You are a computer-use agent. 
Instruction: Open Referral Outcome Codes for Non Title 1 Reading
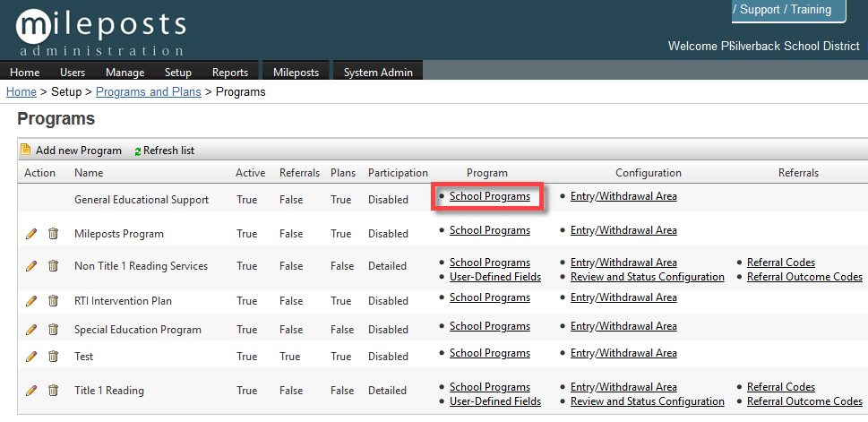pyautogui.click(x=805, y=277)
